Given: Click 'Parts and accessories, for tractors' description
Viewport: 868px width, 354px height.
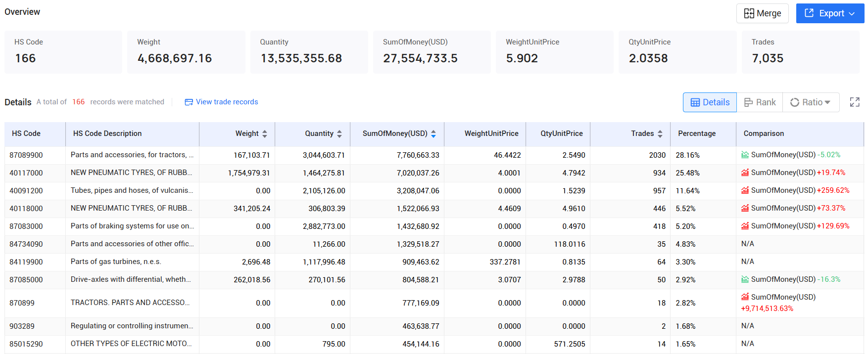Looking at the screenshot, I should [x=132, y=155].
